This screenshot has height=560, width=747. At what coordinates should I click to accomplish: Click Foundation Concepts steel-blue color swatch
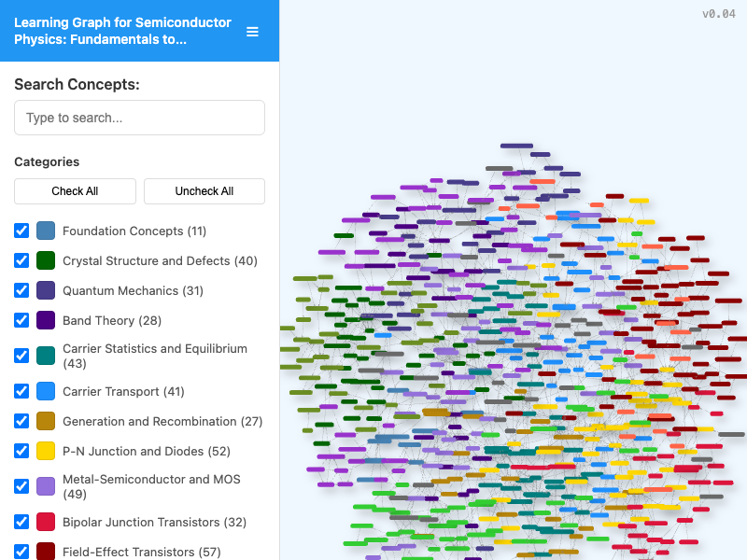point(46,231)
